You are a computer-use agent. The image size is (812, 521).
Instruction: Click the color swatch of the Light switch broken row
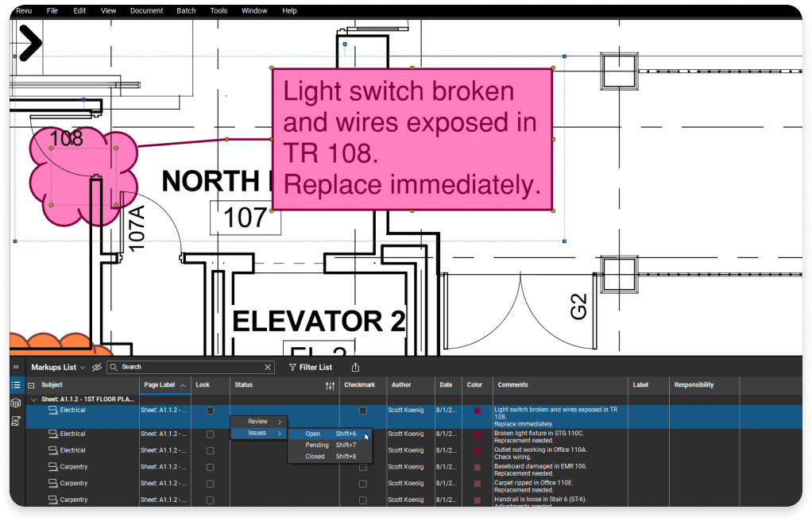(478, 411)
